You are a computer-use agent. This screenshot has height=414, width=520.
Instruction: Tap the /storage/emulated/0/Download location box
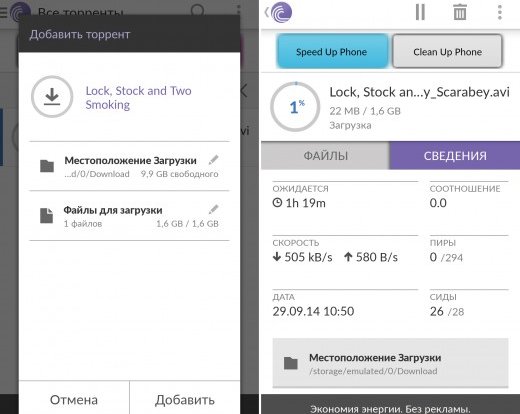(390, 363)
